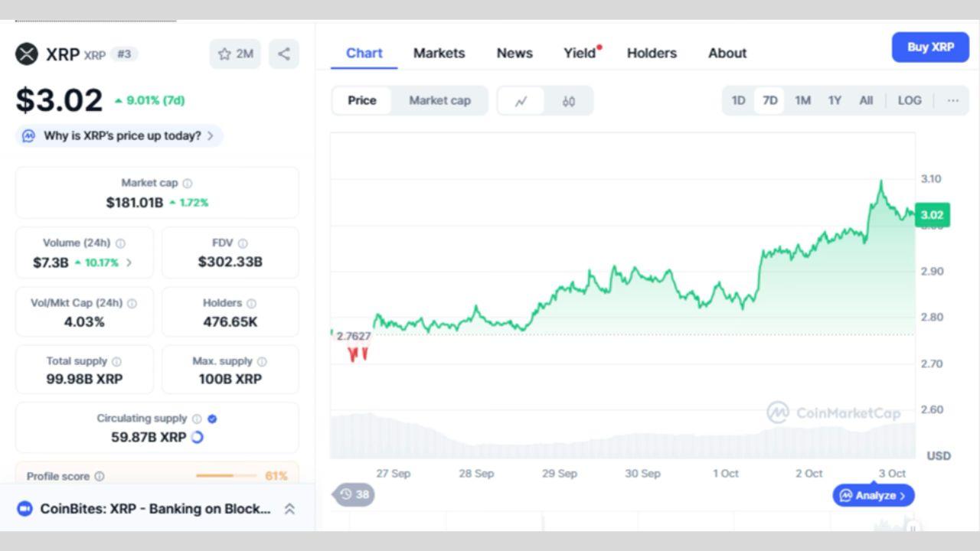Open the 38 events history badge
Image resolution: width=980 pixels, height=551 pixels.
coord(354,494)
